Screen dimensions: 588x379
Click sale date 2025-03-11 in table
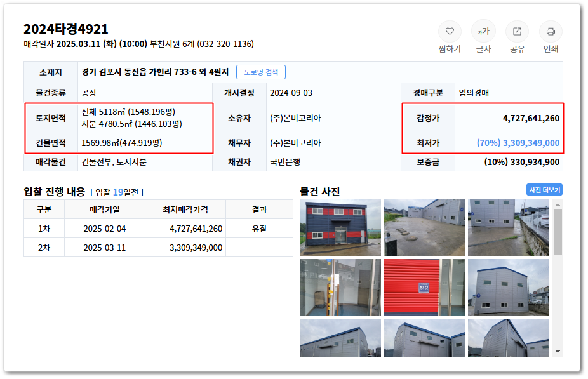click(105, 248)
